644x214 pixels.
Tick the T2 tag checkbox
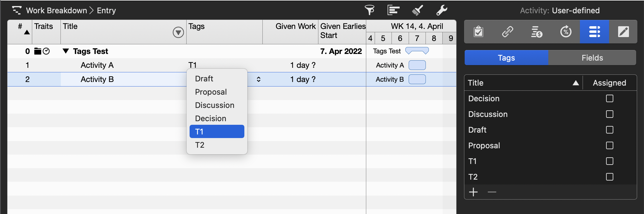tap(609, 177)
